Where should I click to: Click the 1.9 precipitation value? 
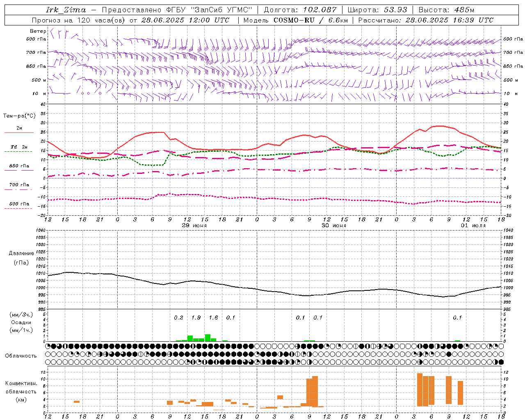pyautogui.click(x=196, y=317)
